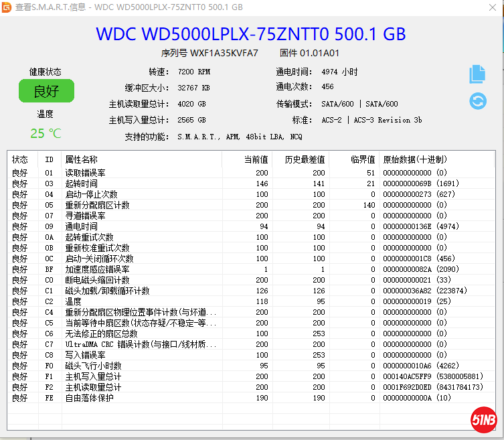Select the 主机写入量总计 row in table
The image size is (504, 440).
coord(93,376)
